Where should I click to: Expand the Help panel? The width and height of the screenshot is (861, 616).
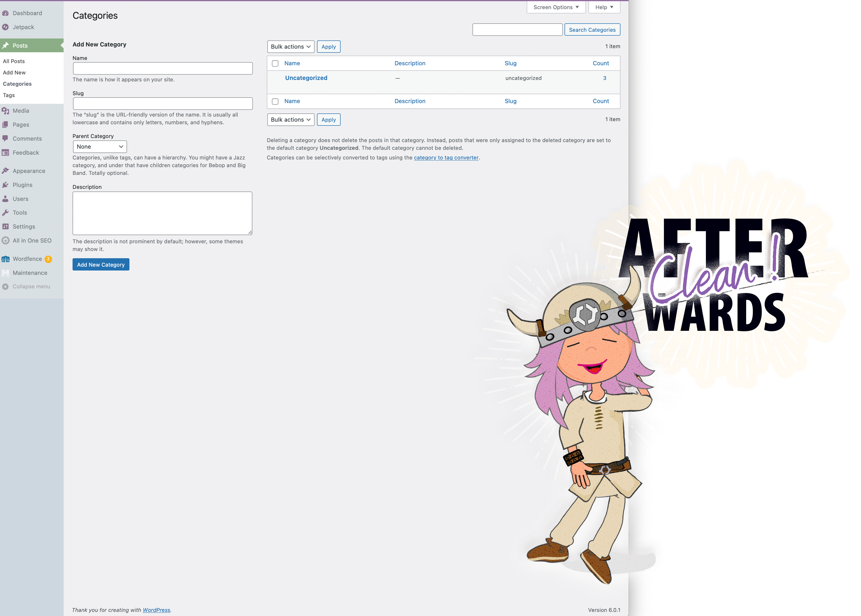point(604,7)
